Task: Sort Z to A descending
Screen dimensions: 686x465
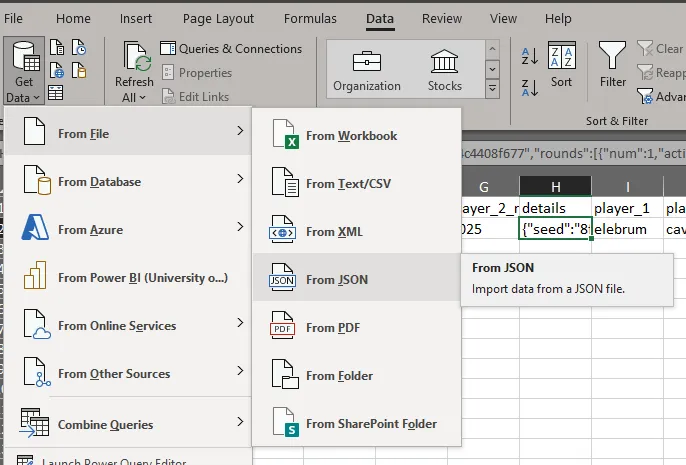Action: pyautogui.click(x=530, y=87)
